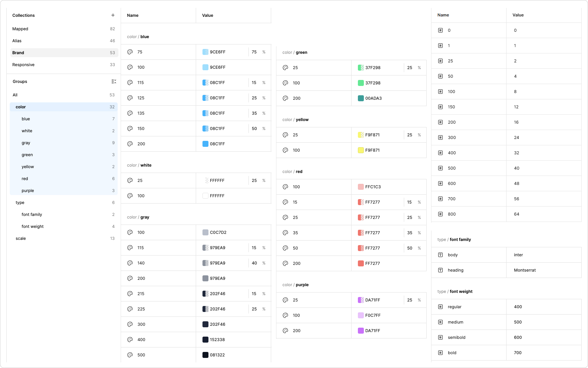Edit the opacity value of red 50

click(x=410, y=248)
